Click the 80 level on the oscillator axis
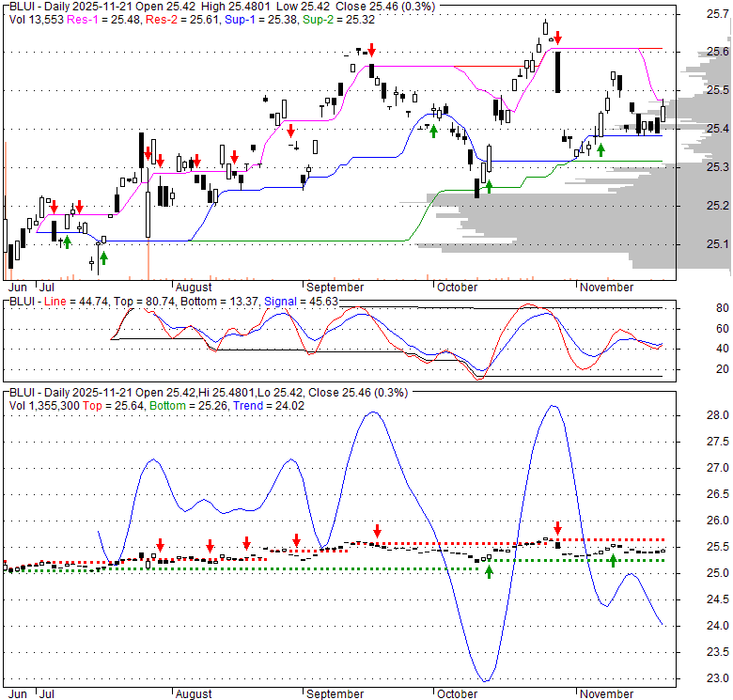Viewport: 733px width, 700px height. 723,308
